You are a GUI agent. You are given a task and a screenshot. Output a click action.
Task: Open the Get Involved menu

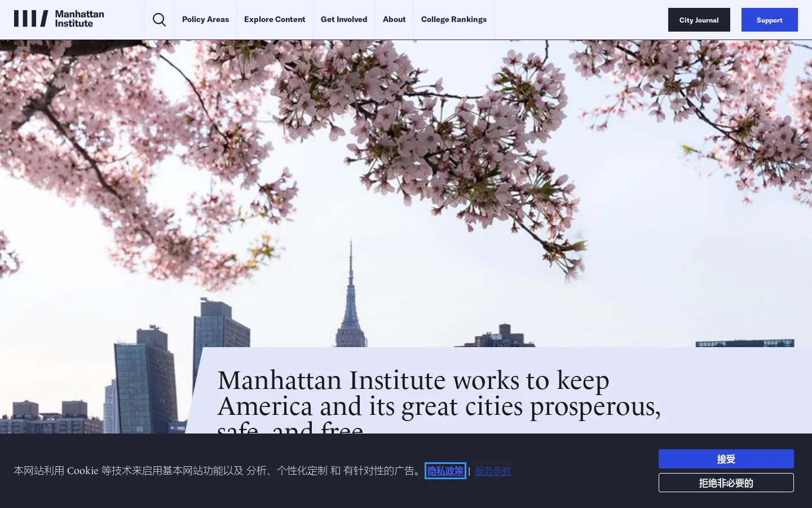[x=344, y=19]
